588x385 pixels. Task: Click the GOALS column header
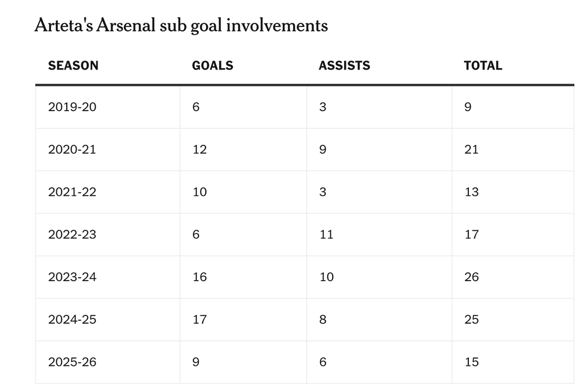[213, 66]
